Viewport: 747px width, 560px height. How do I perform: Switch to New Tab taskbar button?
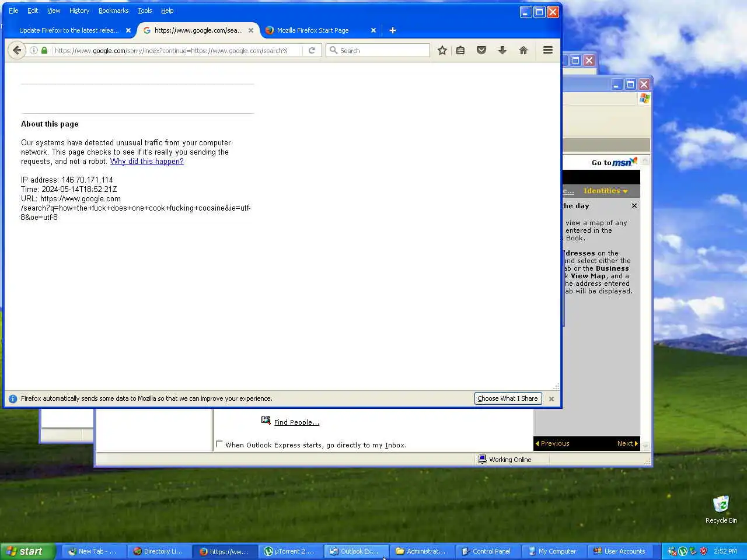[x=92, y=551]
